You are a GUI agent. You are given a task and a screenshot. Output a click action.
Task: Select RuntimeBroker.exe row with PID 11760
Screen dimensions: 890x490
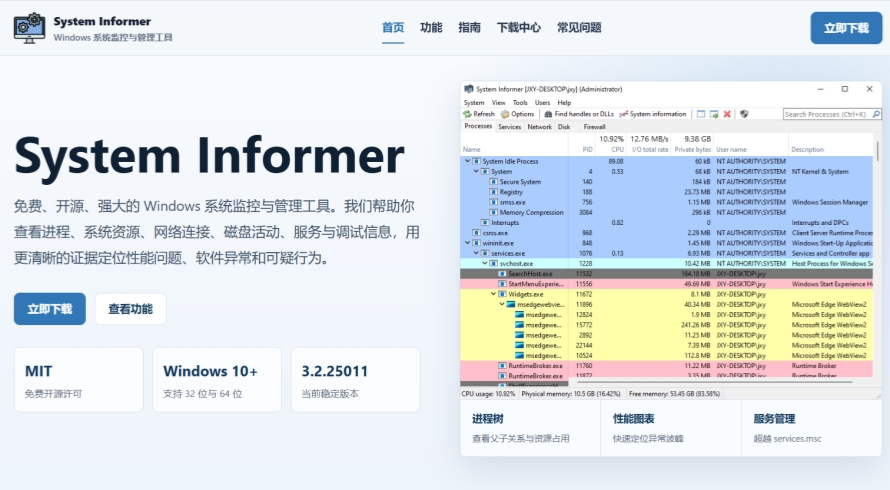pyautogui.click(x=667, y=366)
